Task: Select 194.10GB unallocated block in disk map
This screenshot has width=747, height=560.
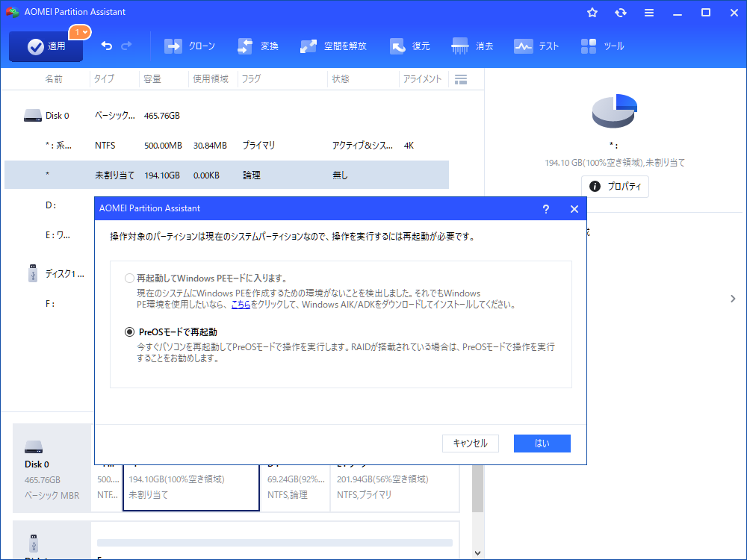Action: [191, 487]
